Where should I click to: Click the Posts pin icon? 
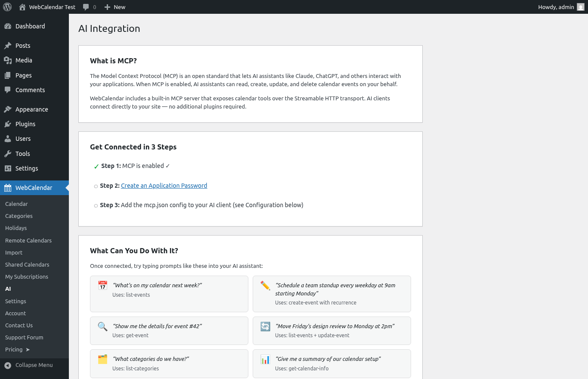coord(8,46)
